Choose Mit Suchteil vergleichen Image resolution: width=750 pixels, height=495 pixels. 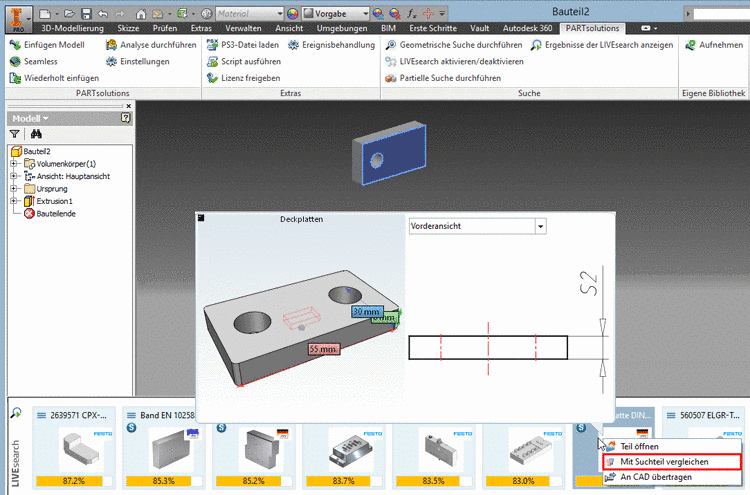[672, 462]
